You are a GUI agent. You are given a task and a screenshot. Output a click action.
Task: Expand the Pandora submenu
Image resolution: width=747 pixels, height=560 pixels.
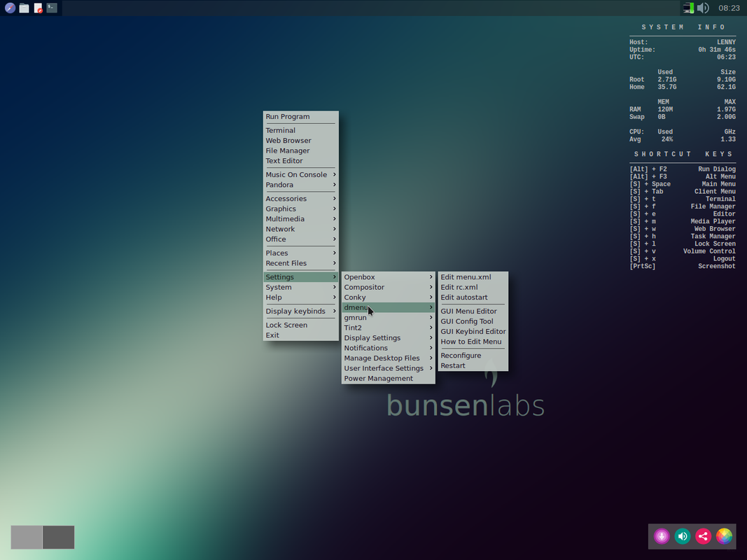coord(300,185)
